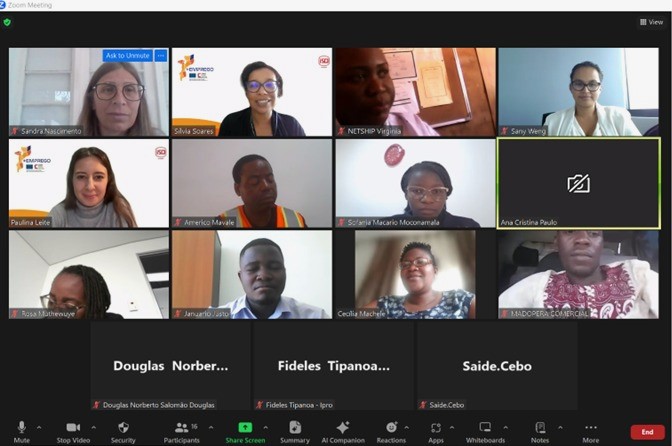Open the meeting Summary
This screenshot has height=446, width=672.
tap(295, 432)
